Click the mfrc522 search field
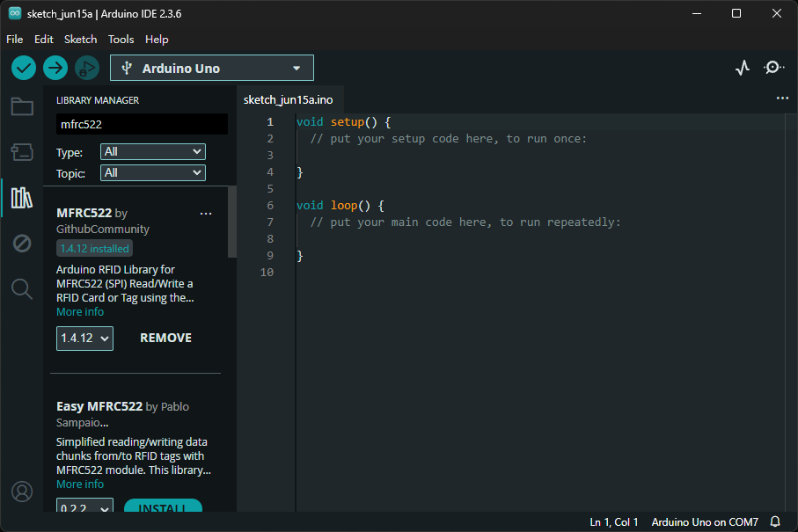 pyautogui.click(x=142, y=124)
